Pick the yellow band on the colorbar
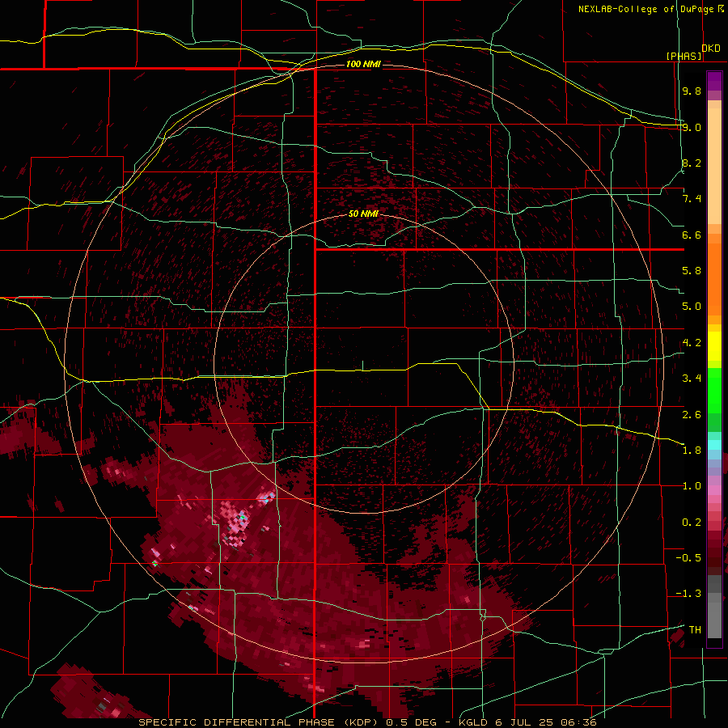 pyautogui.click(x=714, y=346)
